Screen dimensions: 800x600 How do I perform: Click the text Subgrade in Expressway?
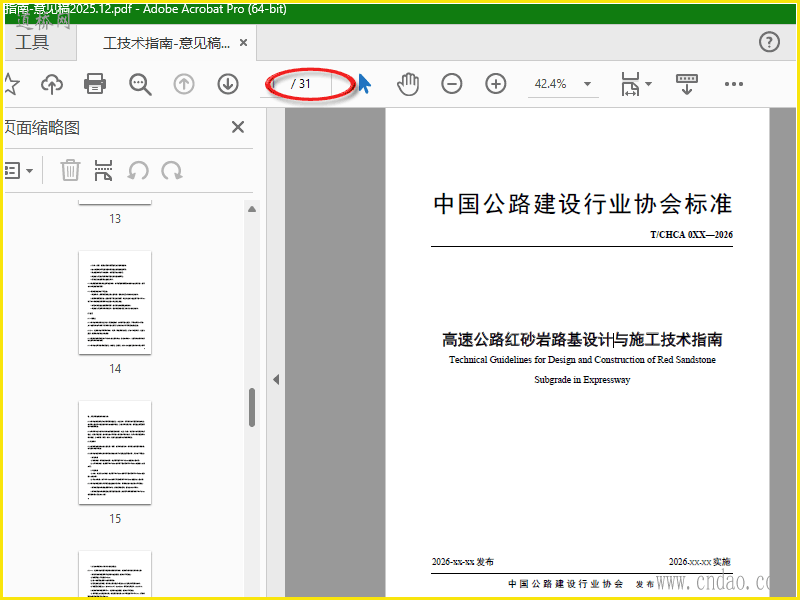tap(582, 380)
